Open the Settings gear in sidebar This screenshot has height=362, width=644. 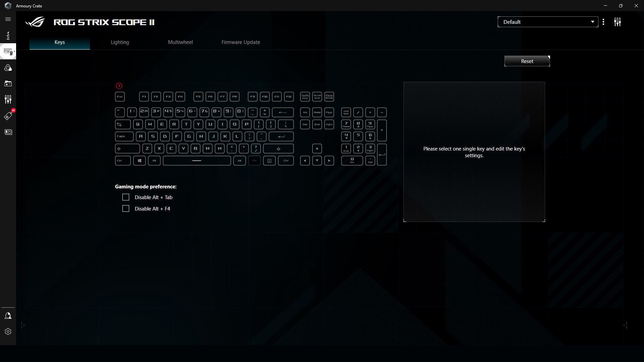point(8,331)
